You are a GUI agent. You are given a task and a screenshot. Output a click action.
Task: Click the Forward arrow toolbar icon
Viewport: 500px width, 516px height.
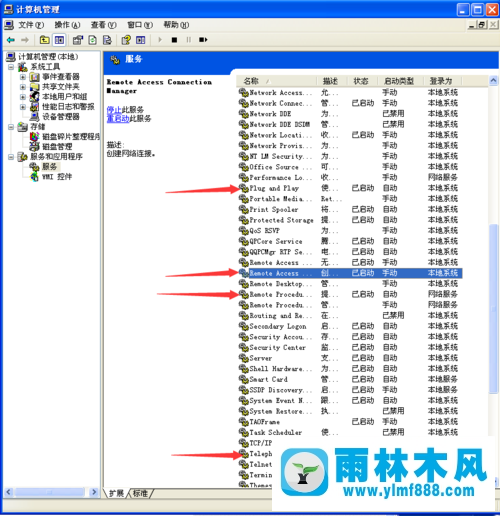[25, 40]
